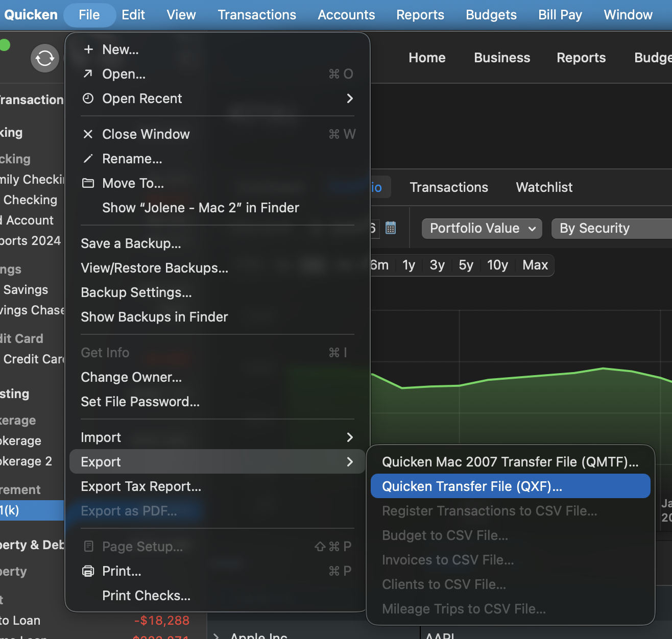Open the Budgets menu in the menu bar
Image resolution: width=672 pixels, height=639 pixels.
click(491, 15)
